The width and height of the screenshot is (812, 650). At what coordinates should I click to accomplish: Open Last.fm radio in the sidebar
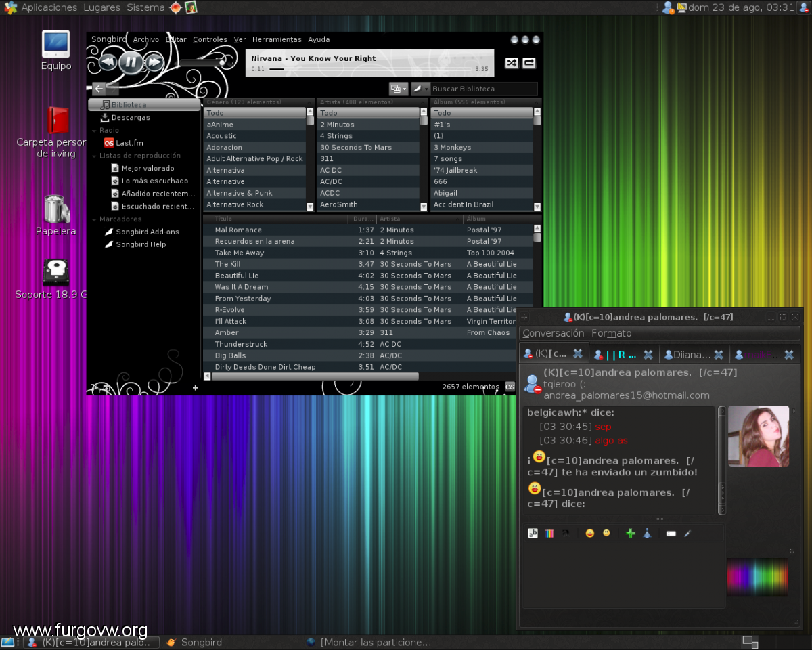coord(124,143)
